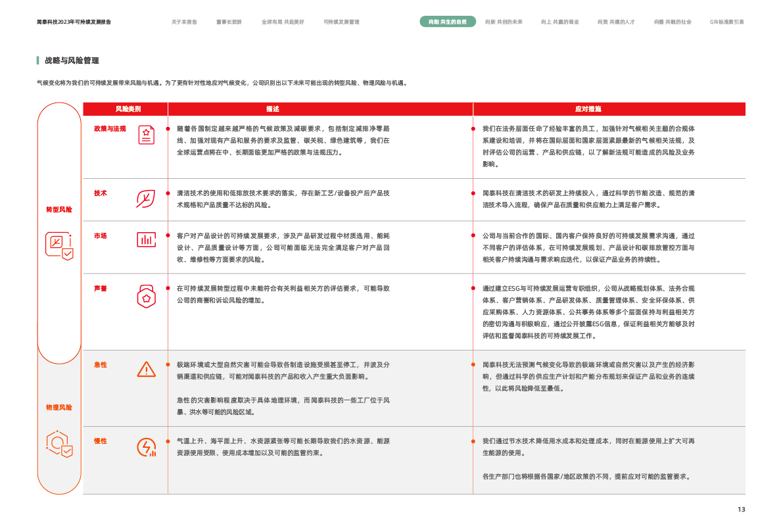The height and width of the screenshot is (532, 783).
Task: Click the bar chart icon beside 市场
Action: coord(146,240)
